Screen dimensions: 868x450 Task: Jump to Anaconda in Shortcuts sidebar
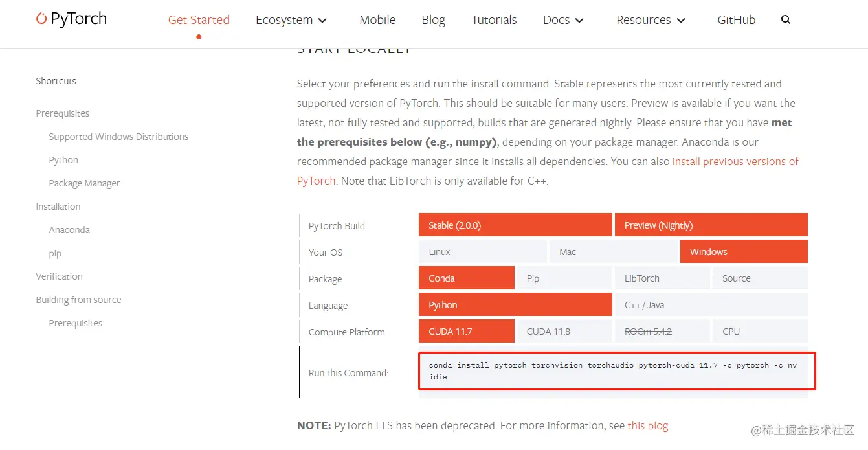point(69,230)
